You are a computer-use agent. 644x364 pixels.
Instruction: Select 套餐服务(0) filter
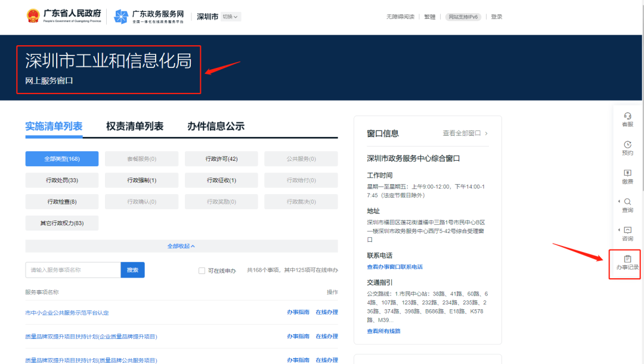(142, 159)
